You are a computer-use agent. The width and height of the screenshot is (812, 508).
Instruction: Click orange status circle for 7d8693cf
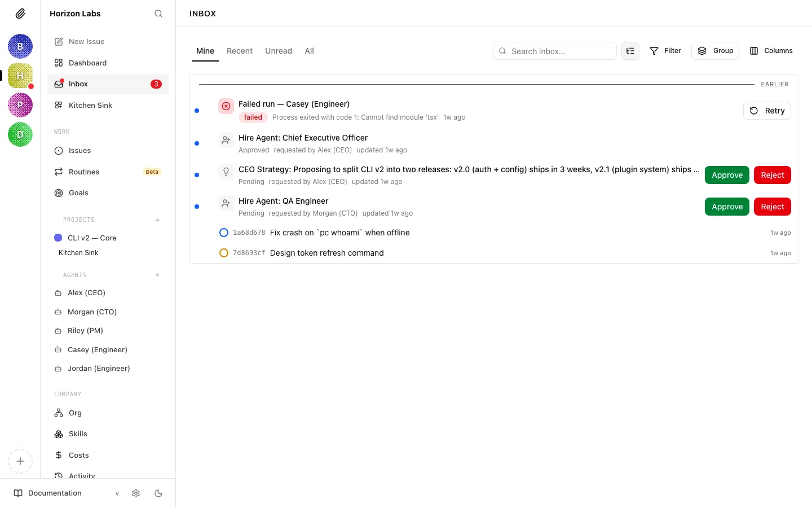coord(224,253)
